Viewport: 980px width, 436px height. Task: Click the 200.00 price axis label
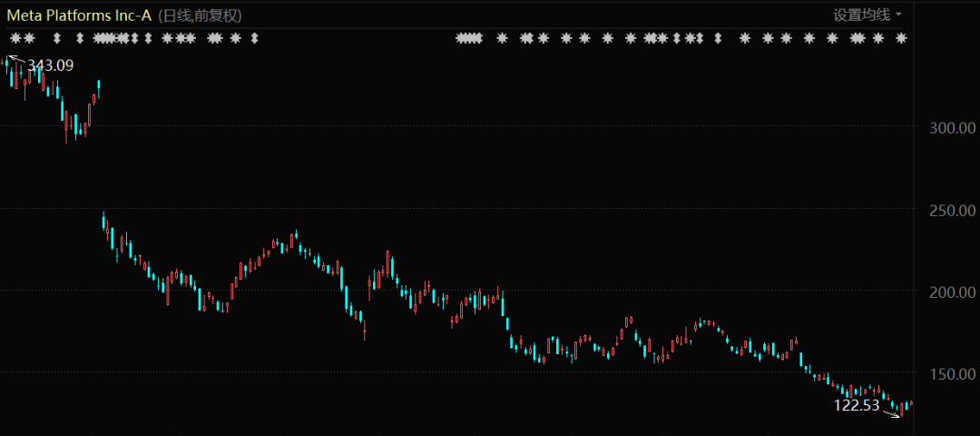click(x=954, y=292)
